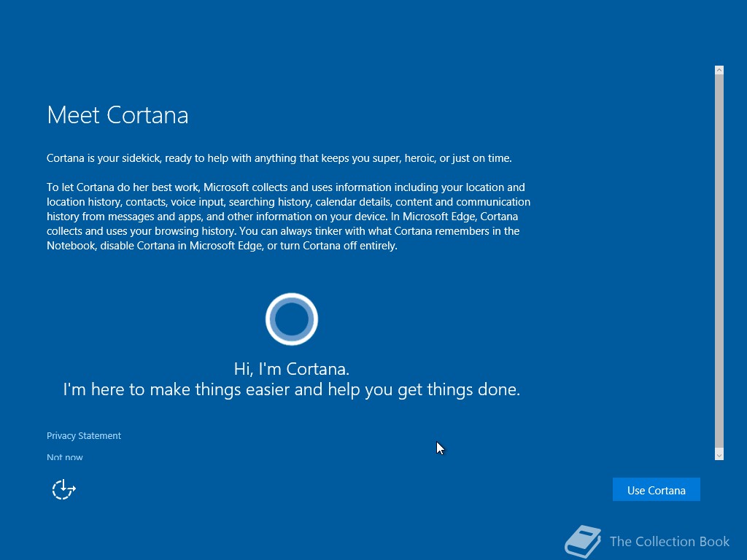
Task: Click the Use Cortana button
Action: click(656, 489)
